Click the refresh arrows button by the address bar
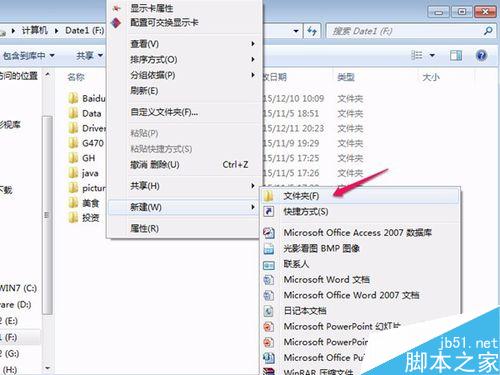Image resolution: width=500 pixels, height=375 pixels. click(312, 31)
